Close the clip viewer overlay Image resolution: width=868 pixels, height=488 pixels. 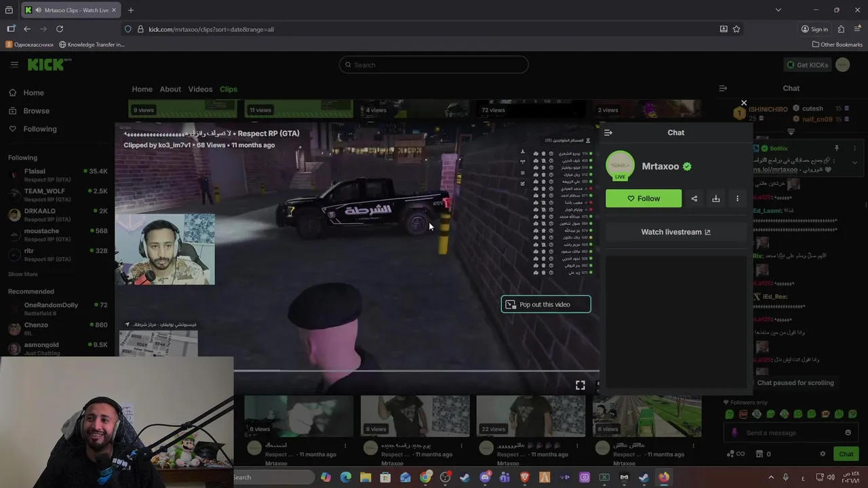pyautogui.click(x=744, y=103)
